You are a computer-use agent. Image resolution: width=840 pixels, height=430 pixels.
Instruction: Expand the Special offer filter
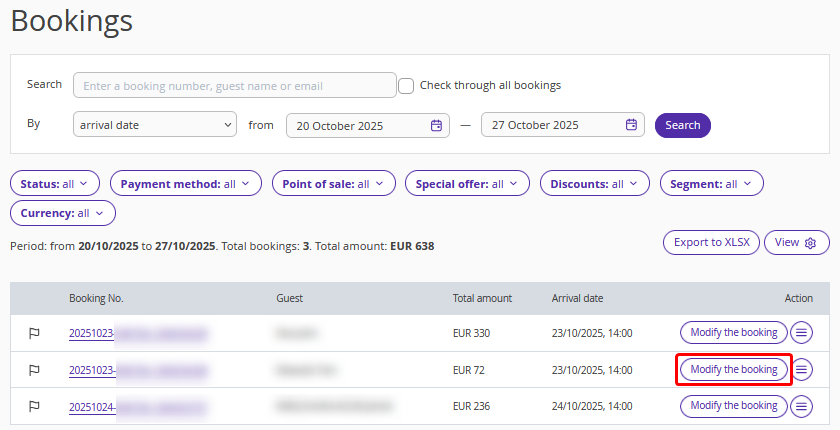click(467, 184)
